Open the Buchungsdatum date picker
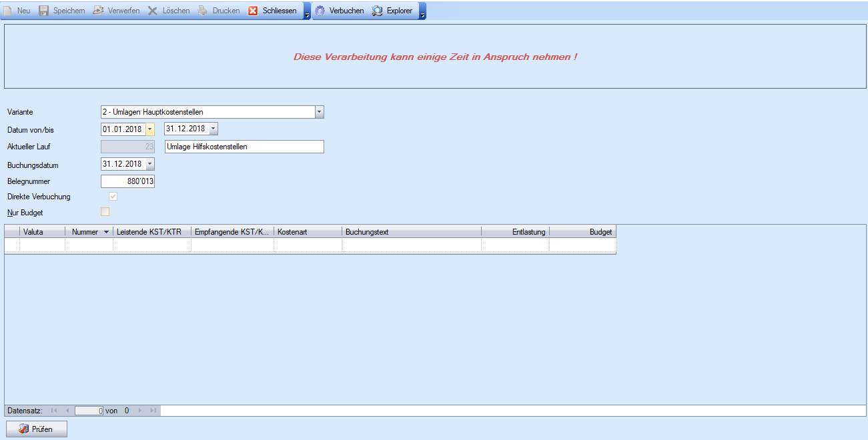 [149, 163]
